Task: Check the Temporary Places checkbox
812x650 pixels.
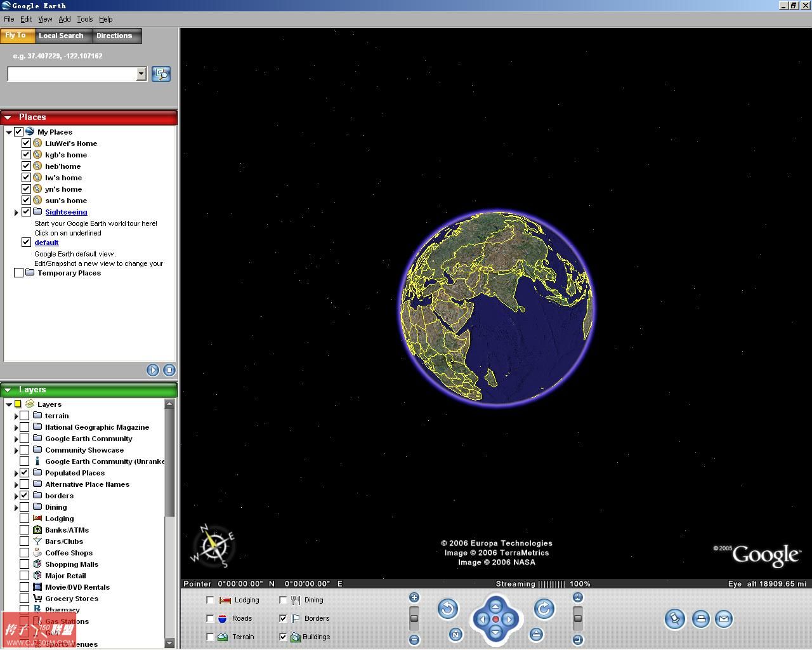Action: tap(18, 272)
